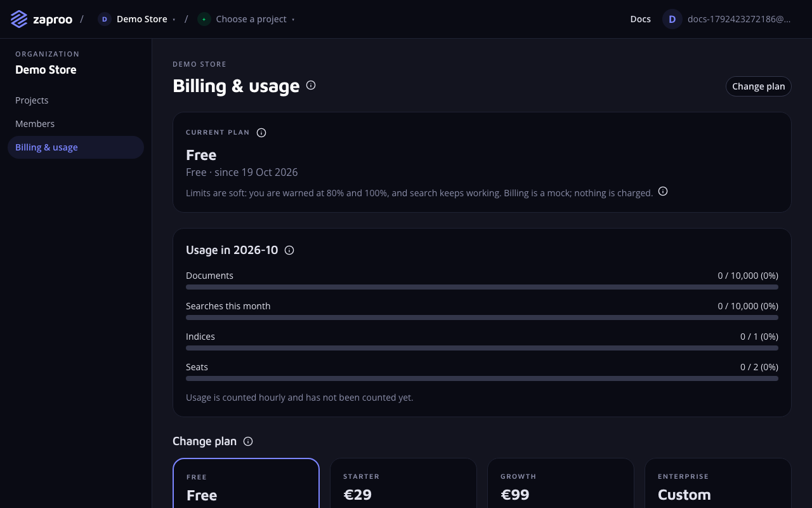
Task: Click the Seats '0 / 2 (0%)' value
Action: click(759, 367)
